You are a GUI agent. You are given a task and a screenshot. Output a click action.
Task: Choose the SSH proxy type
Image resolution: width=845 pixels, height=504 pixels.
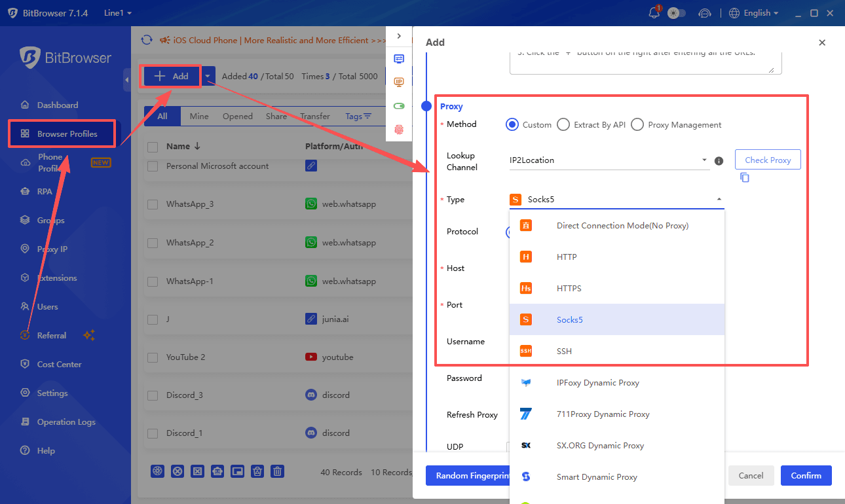point(617,351)
